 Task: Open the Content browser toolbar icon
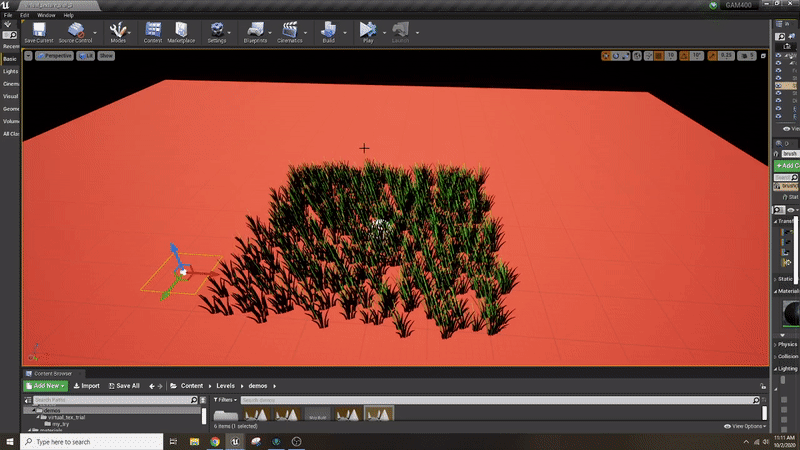click(x=152, y=31)
